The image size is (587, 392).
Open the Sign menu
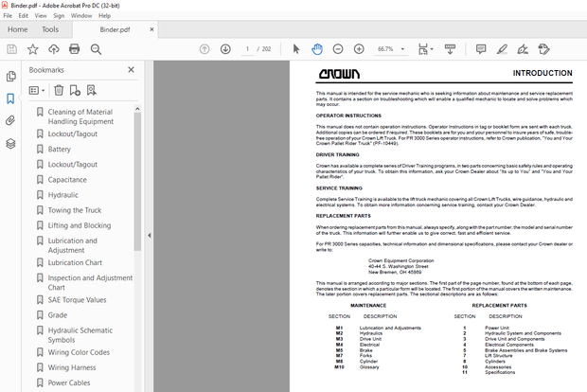(x=59, y=16)
